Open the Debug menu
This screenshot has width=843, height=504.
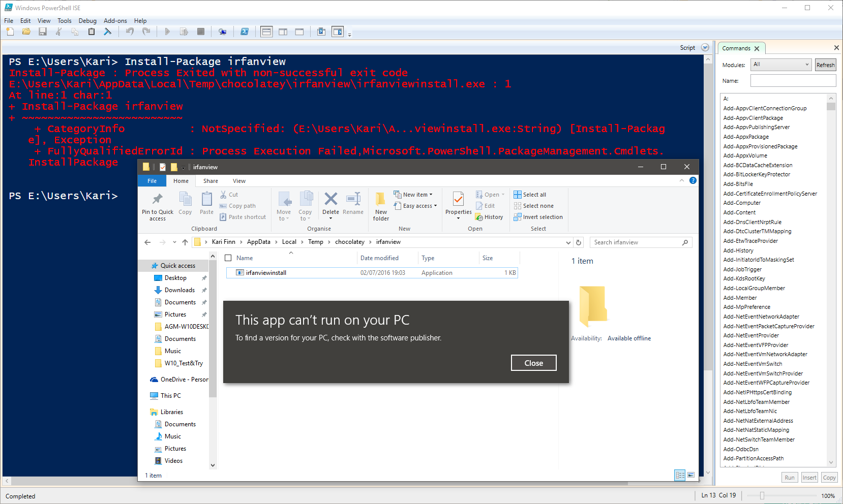tap(87, 21)
